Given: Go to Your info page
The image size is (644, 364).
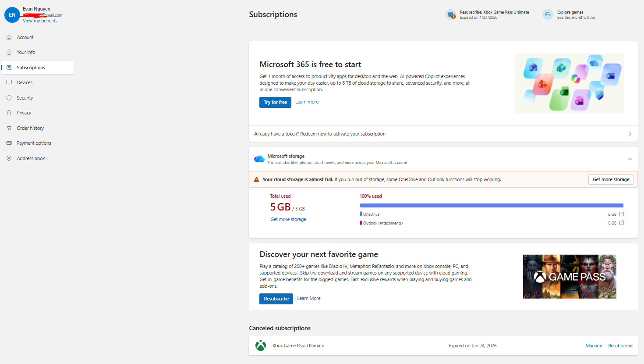Looking at the screenshot, I should [38, 52].
